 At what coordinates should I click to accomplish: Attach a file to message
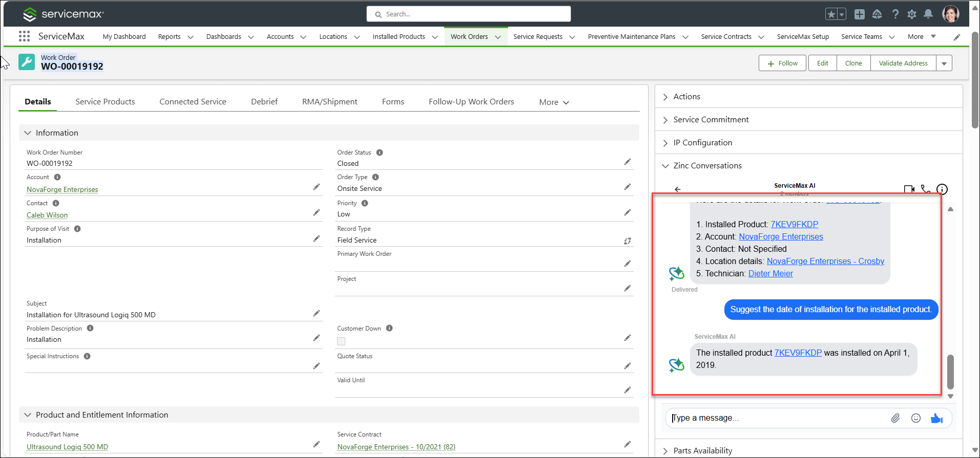click(895, 418)
